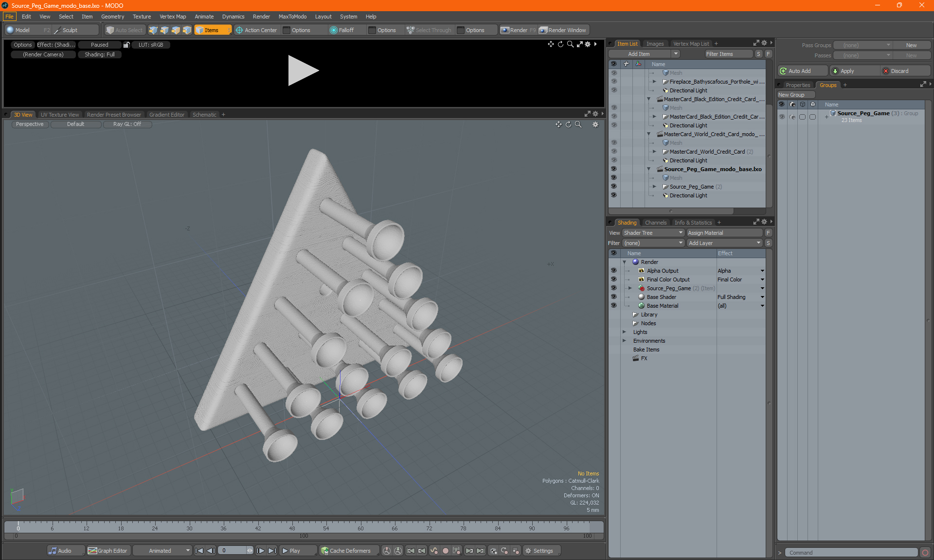The width and height of the screenshot is (934, 560).
Task: Click Render F9 button
Action: tap(518, 30)
